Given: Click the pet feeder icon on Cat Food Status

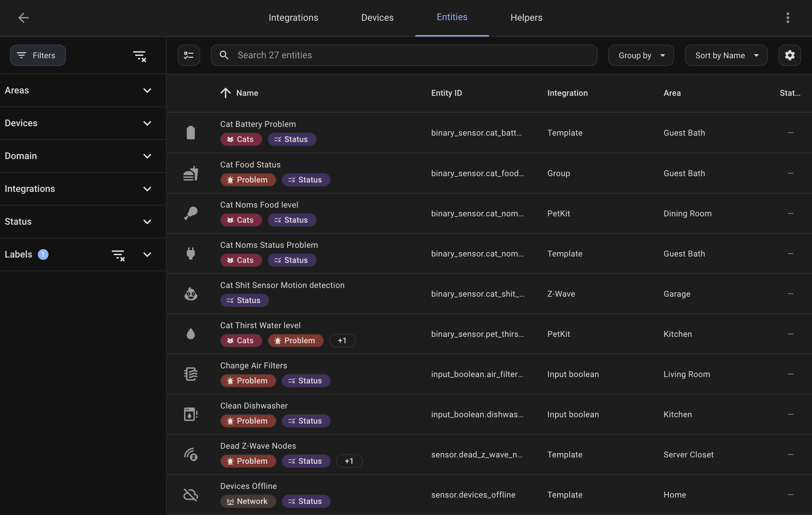Looking at the screenshot, I should tap(191, 173).
